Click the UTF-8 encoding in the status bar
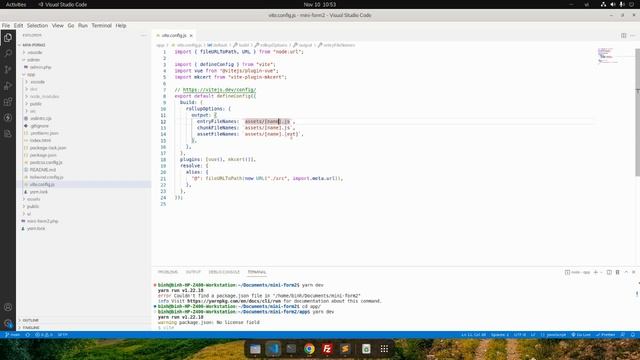This screenshot has height=360, width=640. tap(520, 335)
